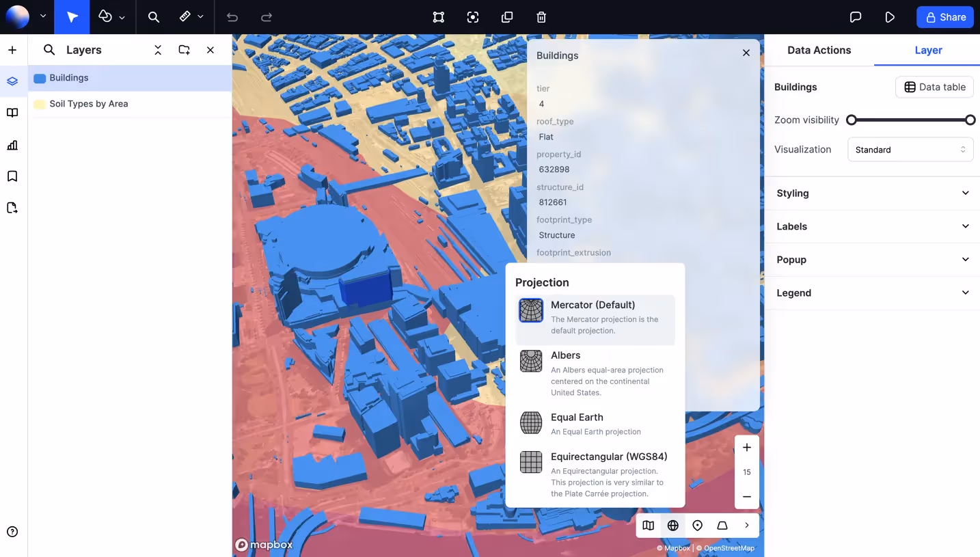
Task: Open the Buildings Data table
Action: (x=934, y=87)
